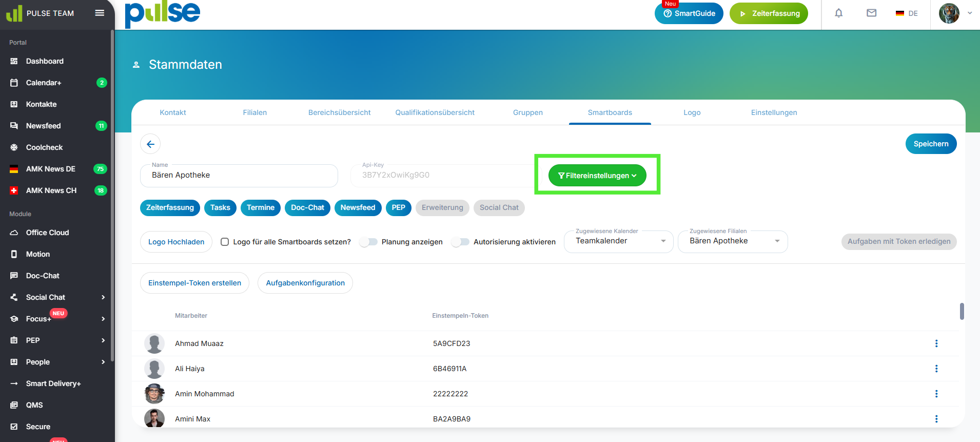Click 'Logo Hochladen' button
This screenshot has height=442, width=980.
(176, 242)
